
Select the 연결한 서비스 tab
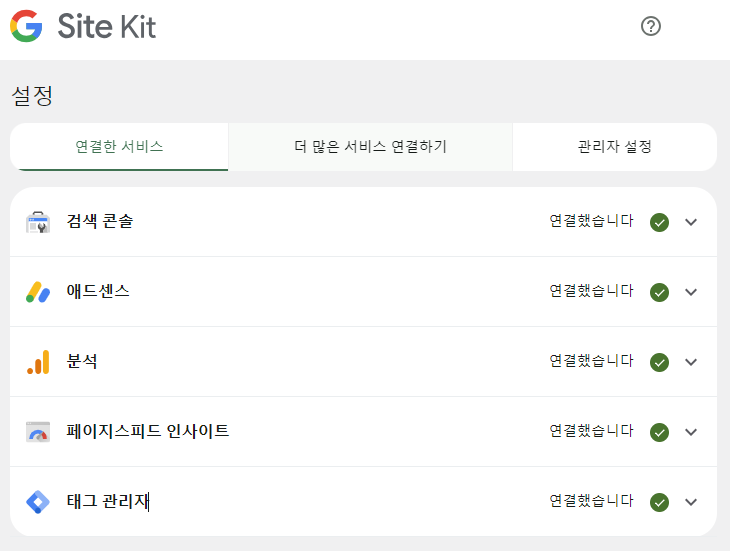point(119,147)
